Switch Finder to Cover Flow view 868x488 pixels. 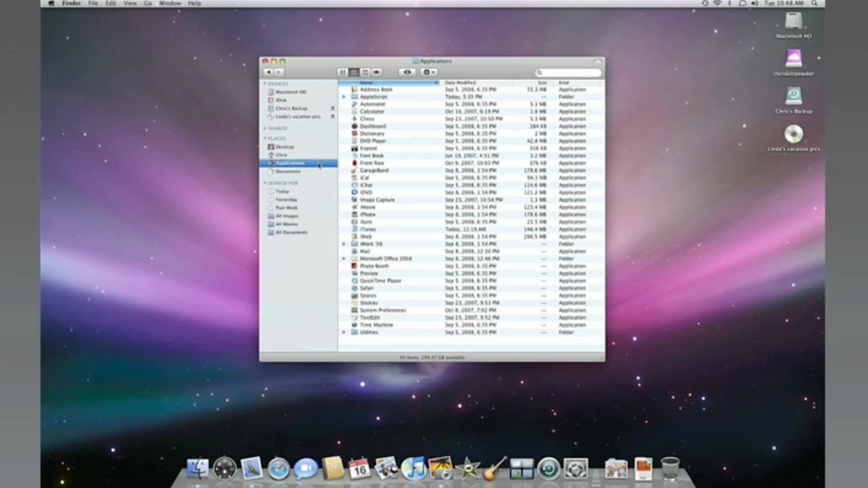tap(376, 72)
